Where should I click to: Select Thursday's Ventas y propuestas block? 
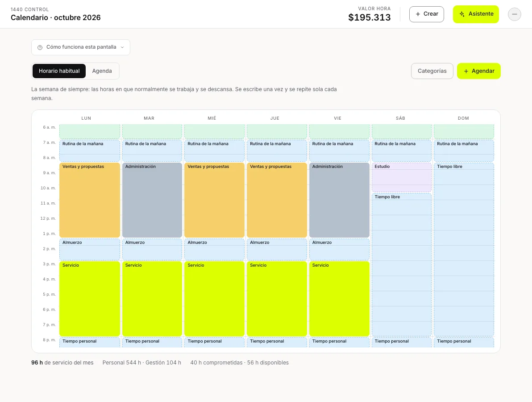277,200
